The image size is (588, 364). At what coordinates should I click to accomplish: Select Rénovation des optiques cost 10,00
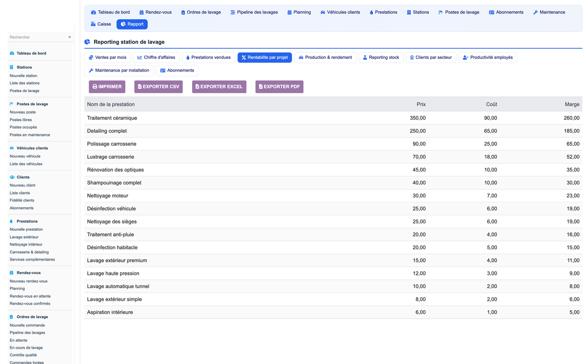coord(490,170)
